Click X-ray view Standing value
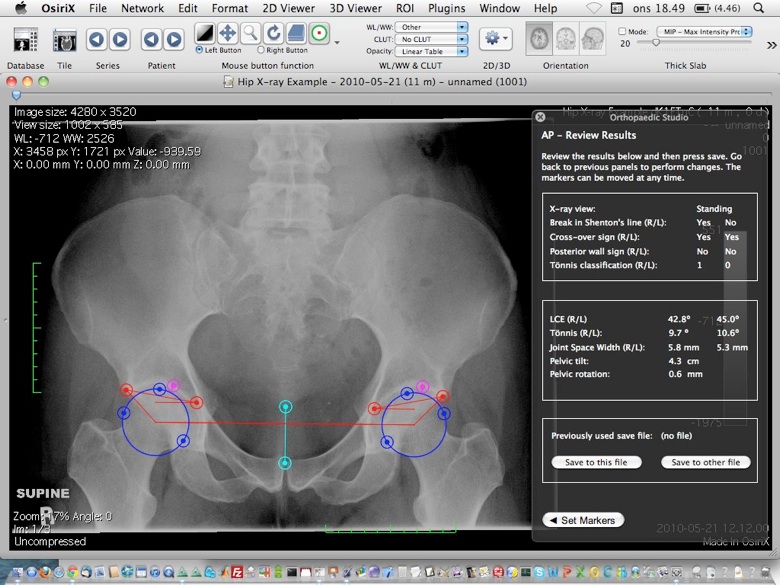 coord(714,208)
